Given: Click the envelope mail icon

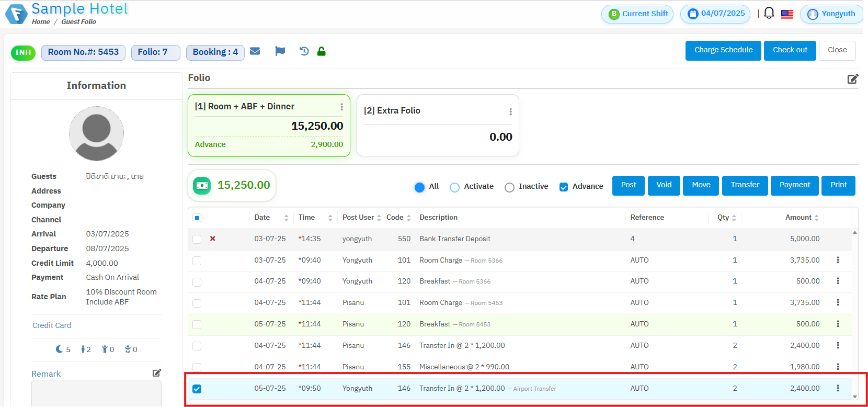Looking at the screenshot, I should [255, 51].
